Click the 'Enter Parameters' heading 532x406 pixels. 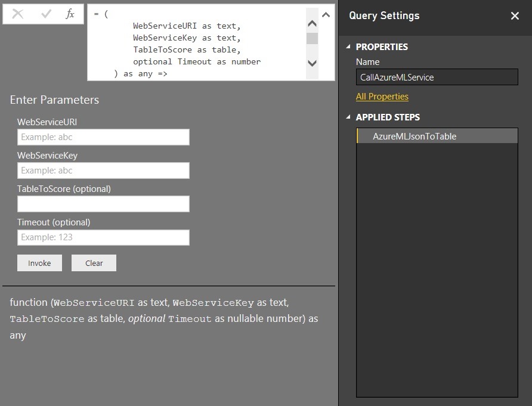point(54,100)
